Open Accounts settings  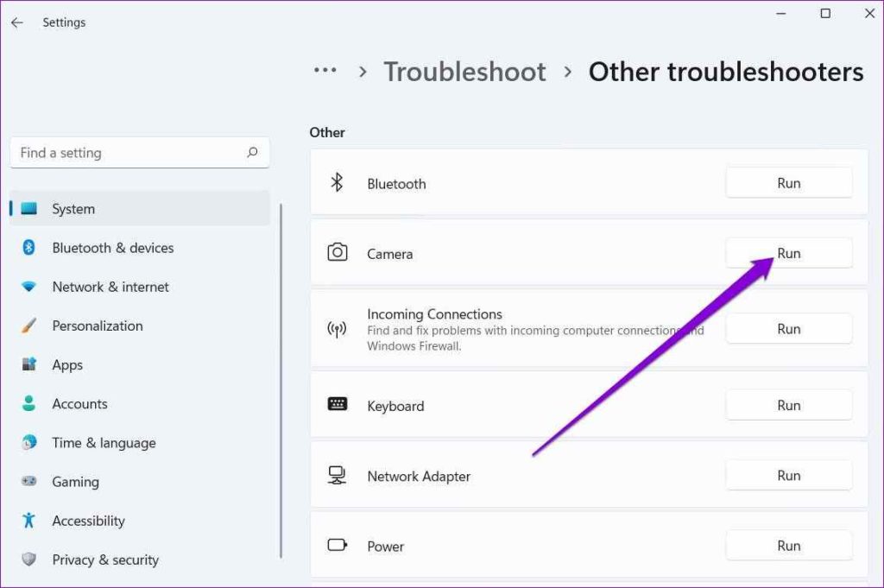pos(140,403)
